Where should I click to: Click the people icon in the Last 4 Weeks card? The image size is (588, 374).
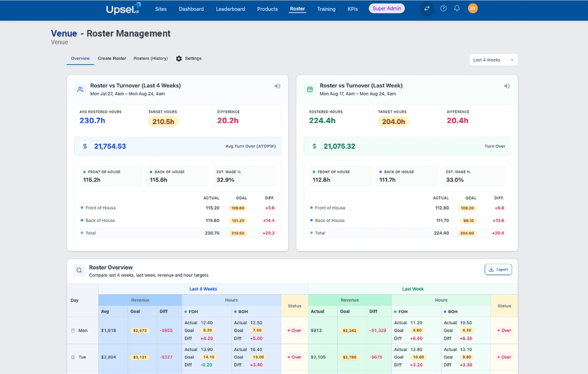(80, 89)
